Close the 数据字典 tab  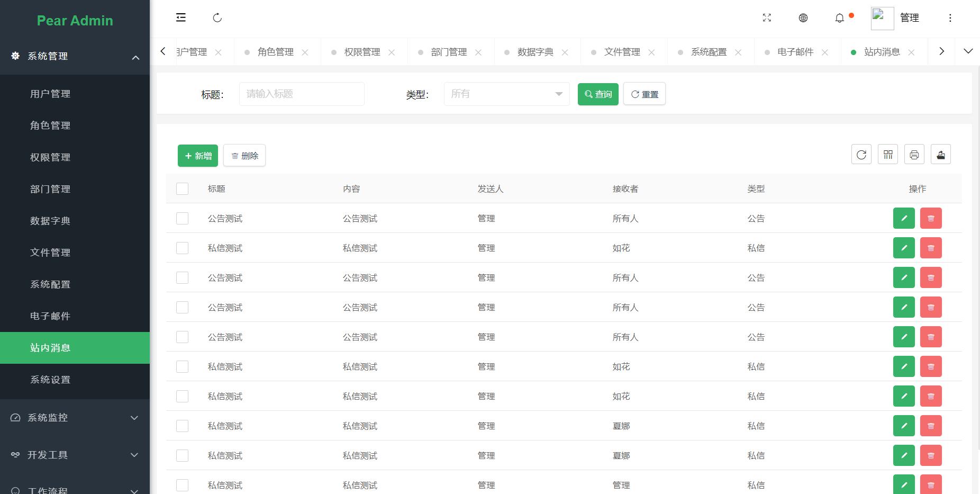(x=565, y=52)
